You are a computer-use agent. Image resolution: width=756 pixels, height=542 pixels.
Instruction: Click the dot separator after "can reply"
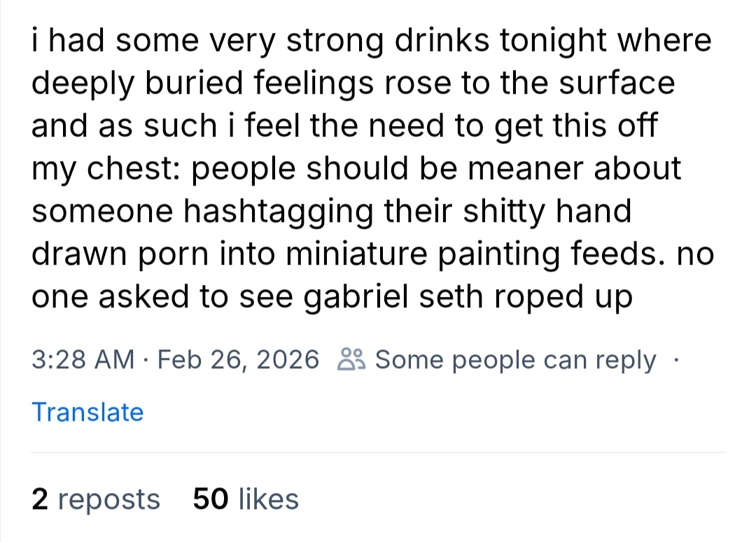(675, 360)
